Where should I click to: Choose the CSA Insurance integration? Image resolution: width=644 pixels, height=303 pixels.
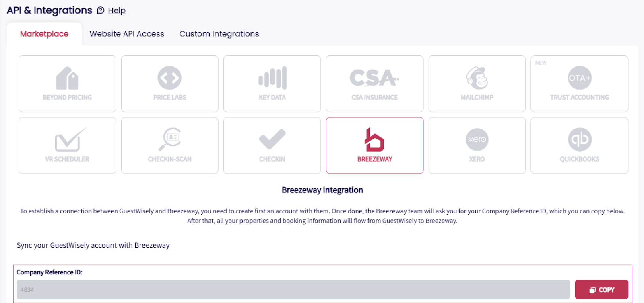[x=375, y=84]
